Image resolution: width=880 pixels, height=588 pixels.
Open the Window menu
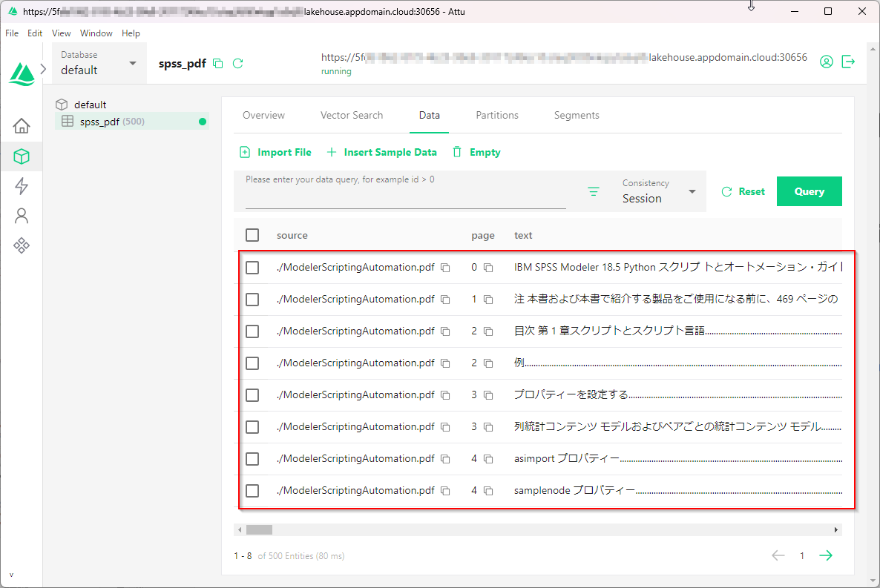point(96,33)
